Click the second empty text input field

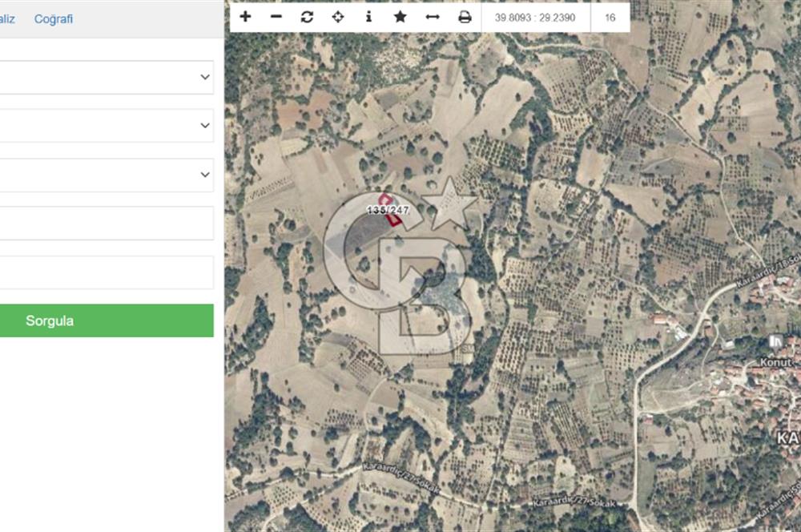107,272
